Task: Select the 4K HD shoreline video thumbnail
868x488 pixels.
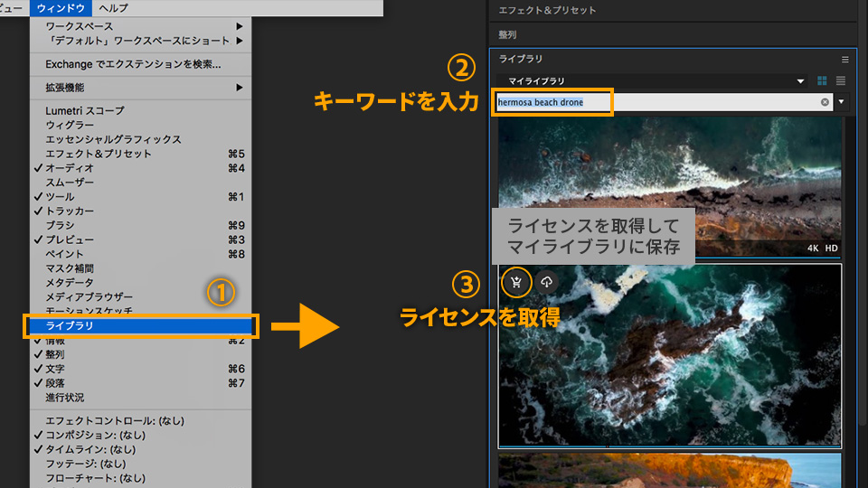Action: pyautogui.click(x=669, y=187)
